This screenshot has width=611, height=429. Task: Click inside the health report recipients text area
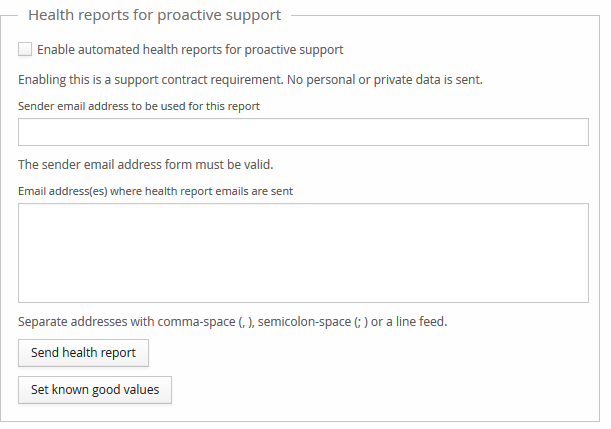(303, 253)
